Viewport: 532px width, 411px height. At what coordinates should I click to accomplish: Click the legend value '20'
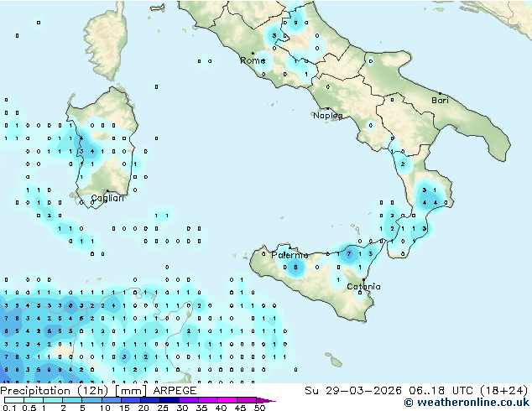pos(143,408)
